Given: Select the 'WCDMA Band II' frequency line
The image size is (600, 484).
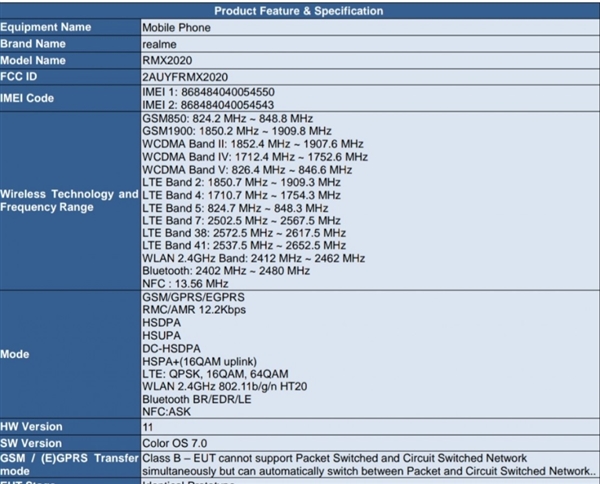Looking at the screenshot, I should (253, 144).
